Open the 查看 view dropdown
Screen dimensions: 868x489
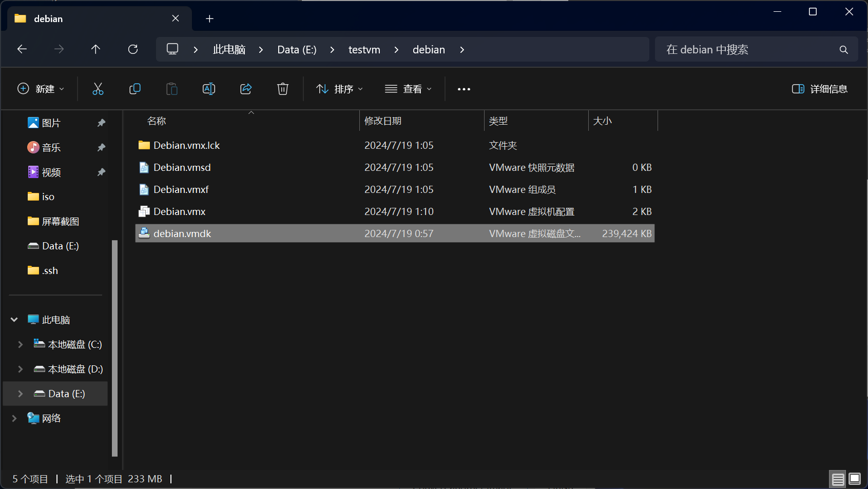pos(409,89)
